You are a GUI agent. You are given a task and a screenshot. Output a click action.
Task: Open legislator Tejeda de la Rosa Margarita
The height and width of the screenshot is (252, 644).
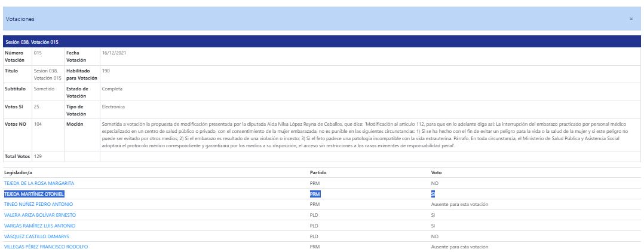pyautogui.click(x=39, y=183)
